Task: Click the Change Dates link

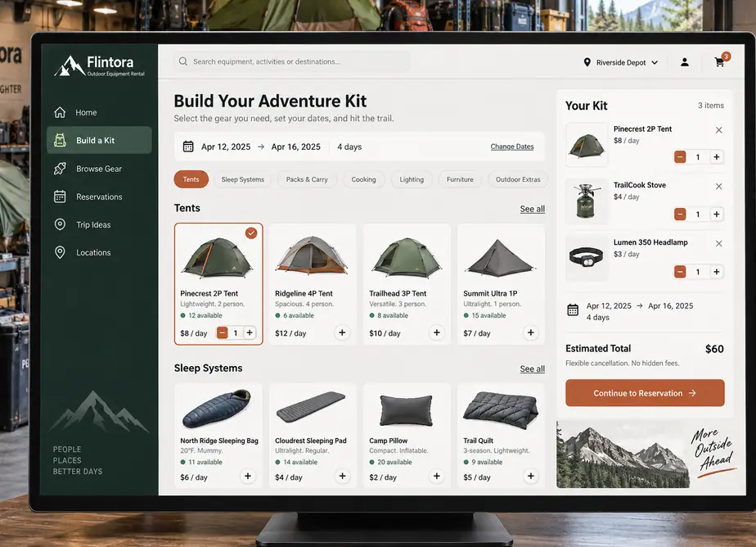Action: 512,147
